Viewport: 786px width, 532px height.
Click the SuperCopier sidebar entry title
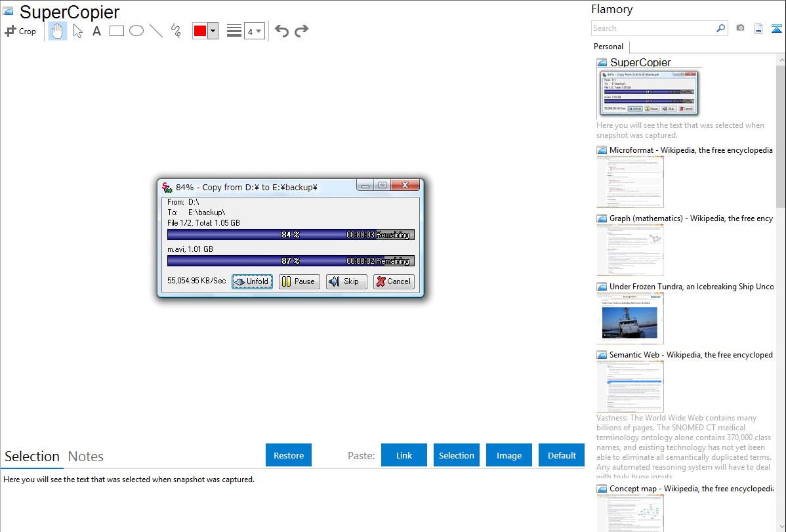(640, 62)
